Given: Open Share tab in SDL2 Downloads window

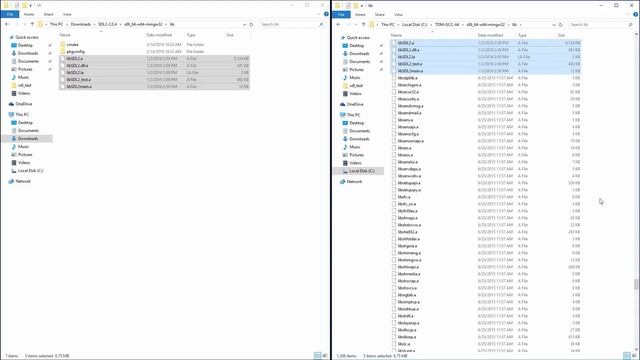Looking at the screenshot, I should click(48, 14).
